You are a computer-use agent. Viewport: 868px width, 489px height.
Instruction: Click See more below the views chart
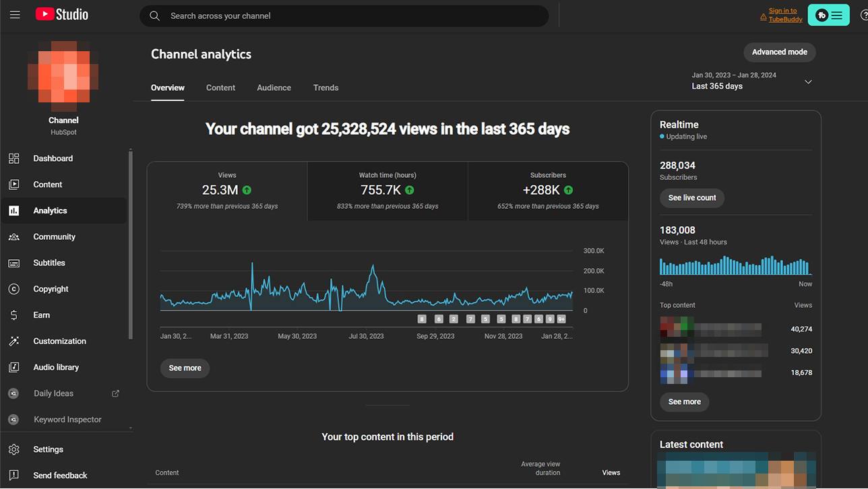(x=185, y=368)
